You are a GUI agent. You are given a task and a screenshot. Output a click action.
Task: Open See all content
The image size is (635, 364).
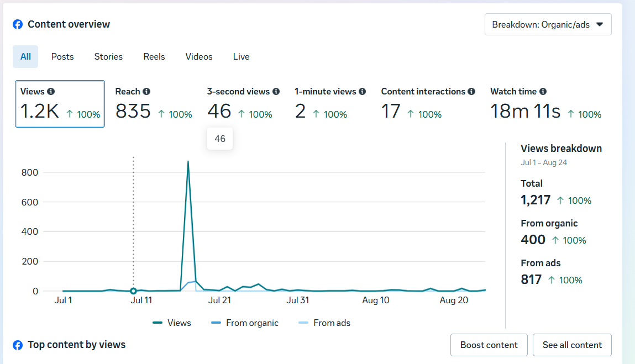point(572,345)
